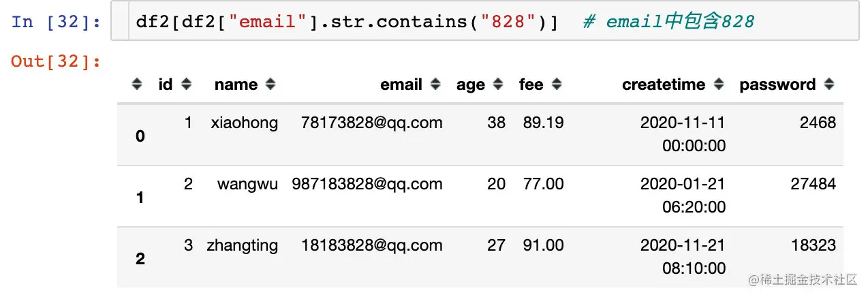The height and width of the screenshot is (297, 868).
Task: Select row index 1 label
Action: point(140,198)
